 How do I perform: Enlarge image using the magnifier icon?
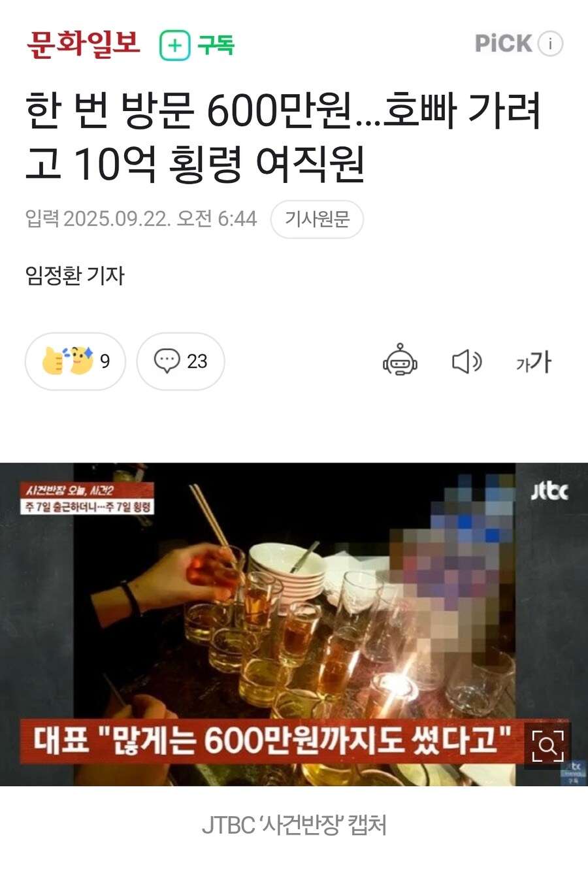pyautogui.click(x=547, y=746)
